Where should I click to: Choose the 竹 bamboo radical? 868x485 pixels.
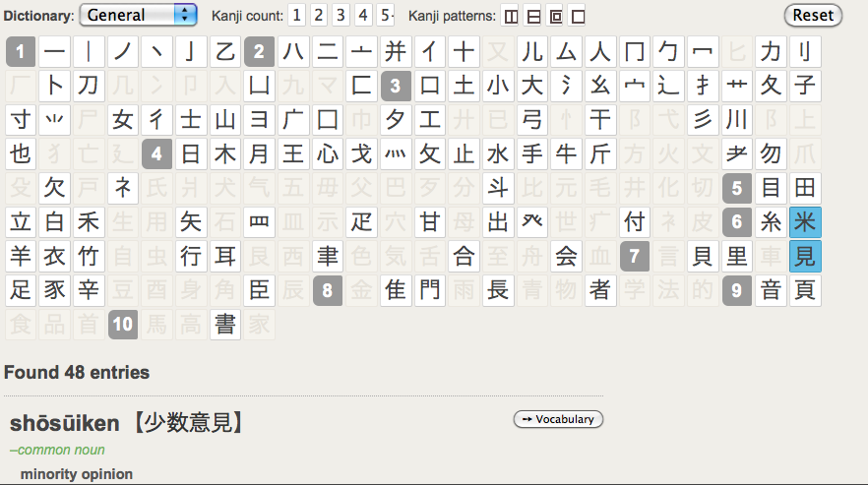coord(89,257)
